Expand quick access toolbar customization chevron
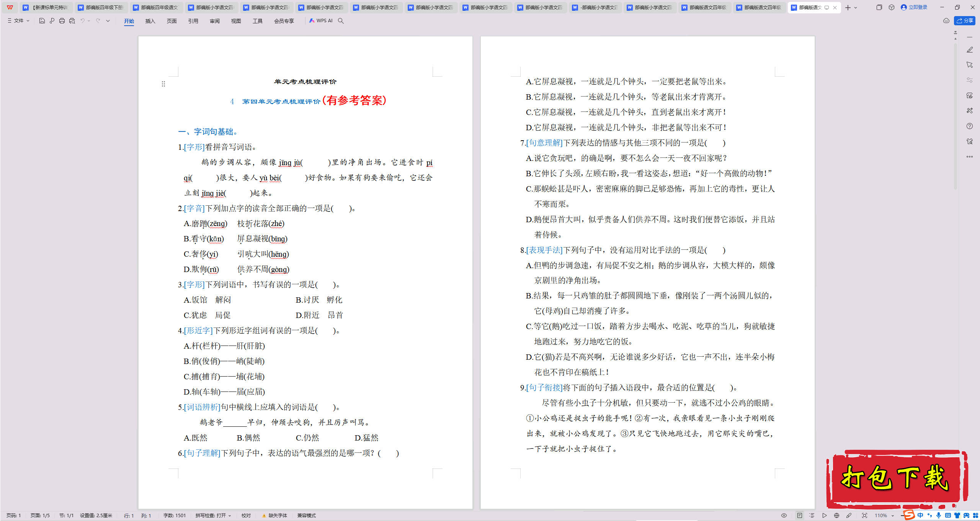This screenshot has height=521, width=980. (108, 21)
